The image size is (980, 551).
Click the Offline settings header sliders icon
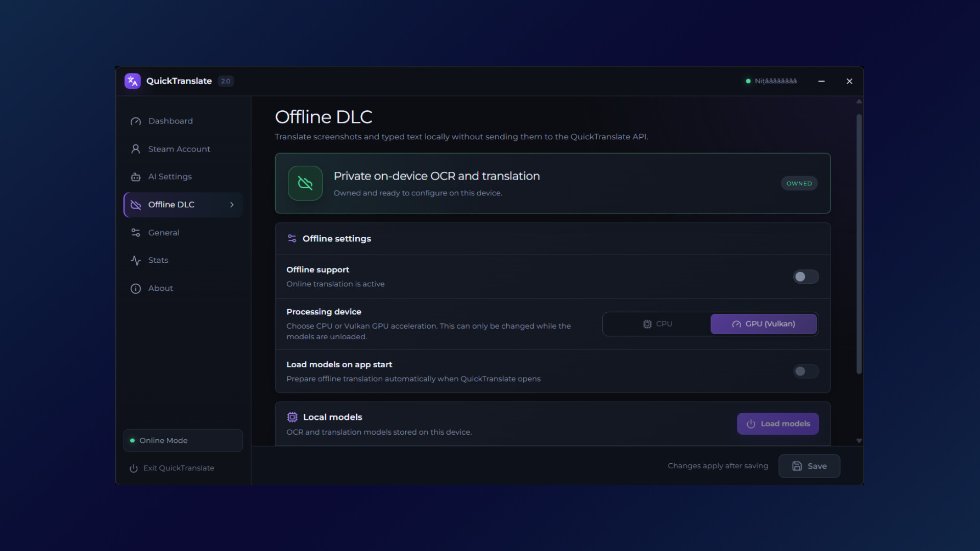pyautogui.click(x=292, y=238)
